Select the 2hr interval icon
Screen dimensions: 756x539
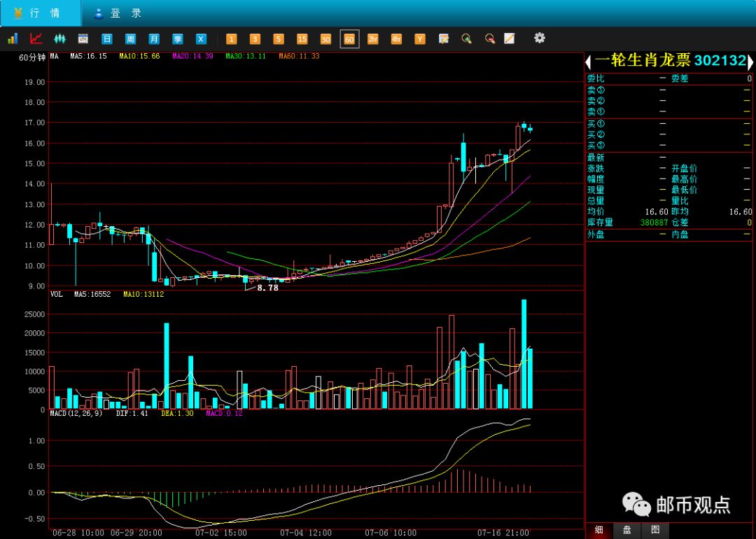coord(372,39)
